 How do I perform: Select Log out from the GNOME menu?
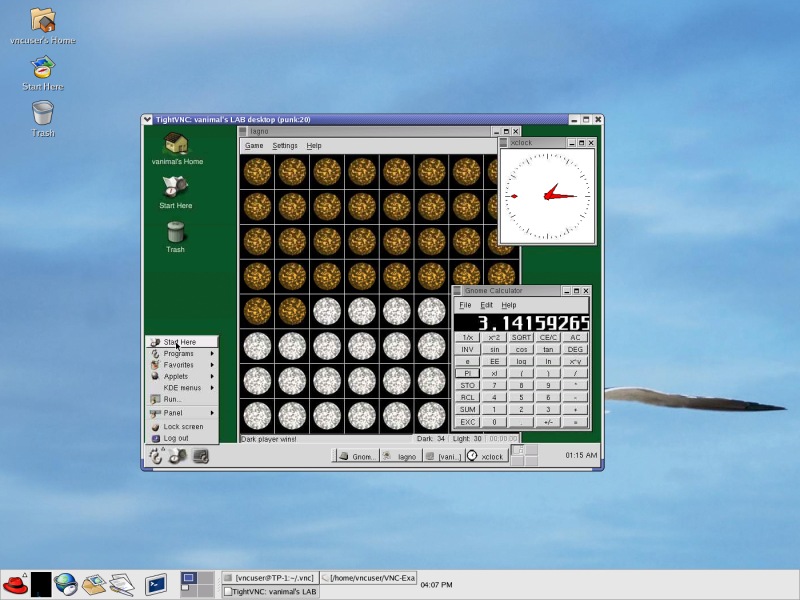[176, 438]
